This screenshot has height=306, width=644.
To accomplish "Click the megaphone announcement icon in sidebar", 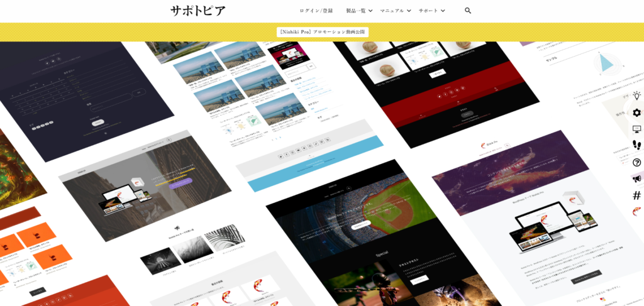I will point(636,179).
